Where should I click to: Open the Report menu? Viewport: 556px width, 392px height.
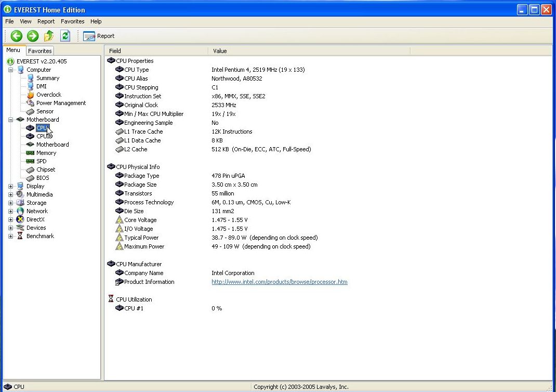tap(46, 21)
